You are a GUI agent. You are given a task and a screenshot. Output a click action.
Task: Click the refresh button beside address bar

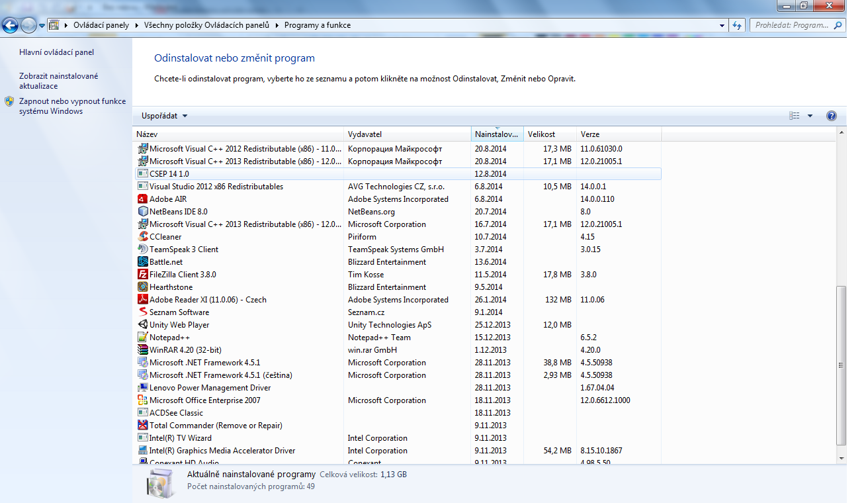738,25
